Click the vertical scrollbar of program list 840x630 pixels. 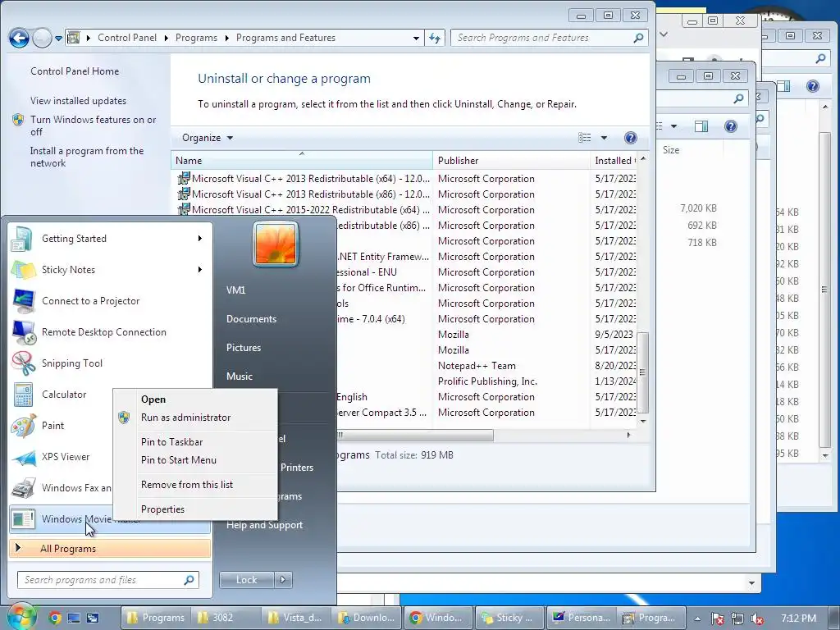(643, 373)
